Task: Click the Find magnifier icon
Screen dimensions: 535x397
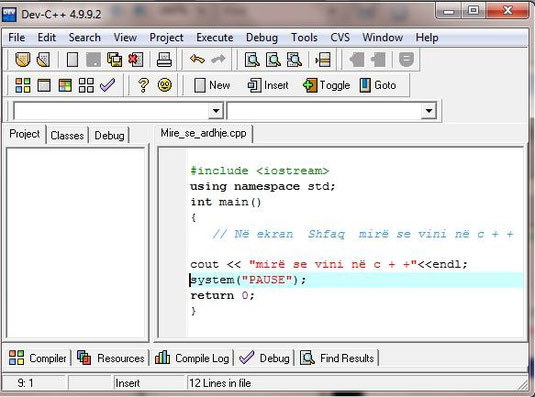Action: [x=252, y=60]
